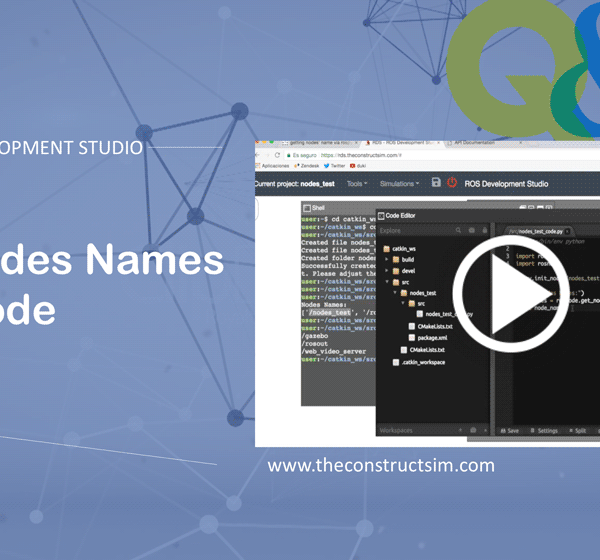600x560 pixels.
Task: Select the build folder row
Action: tap(404, 260)
